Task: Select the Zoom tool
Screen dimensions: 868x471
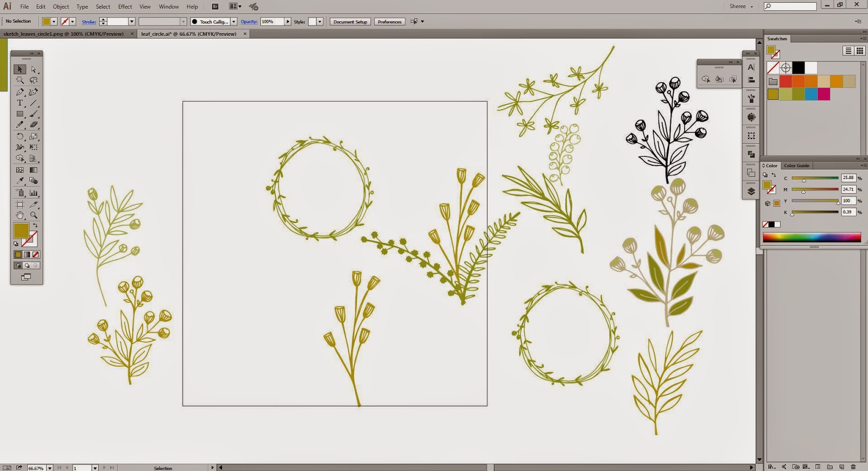Action: [34, 215]
